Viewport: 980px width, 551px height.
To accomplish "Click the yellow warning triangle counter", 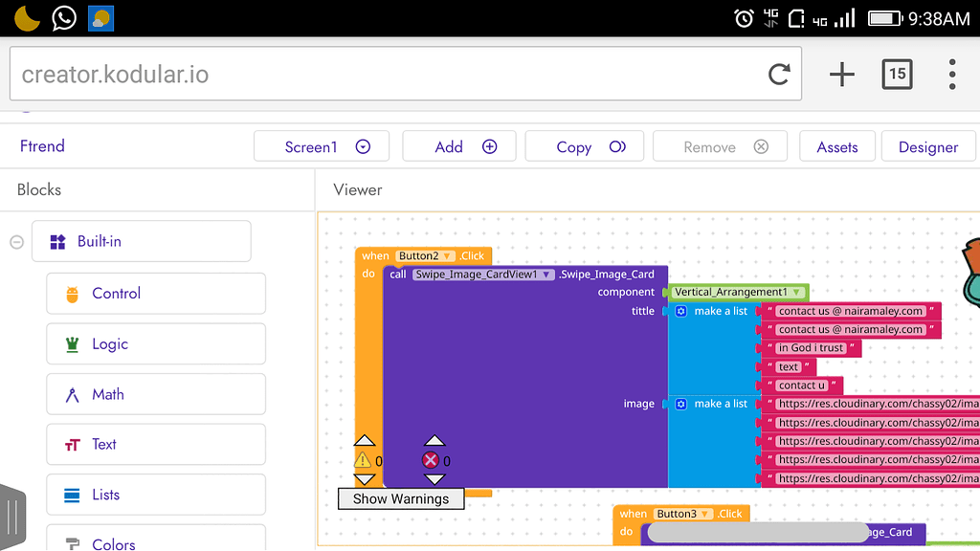I will tap(364, 460).
